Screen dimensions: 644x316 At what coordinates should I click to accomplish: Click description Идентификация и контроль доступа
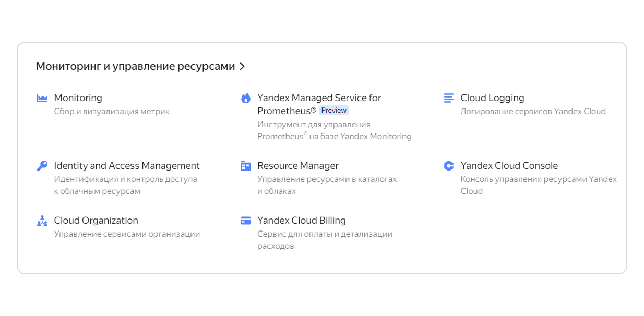pos(126,185)
